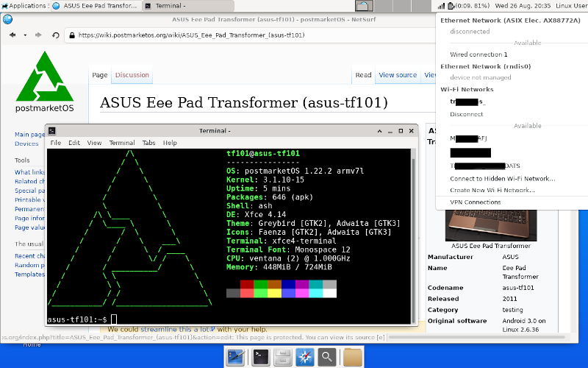Click the padlock icon in the URL bar

click(72, 35)
